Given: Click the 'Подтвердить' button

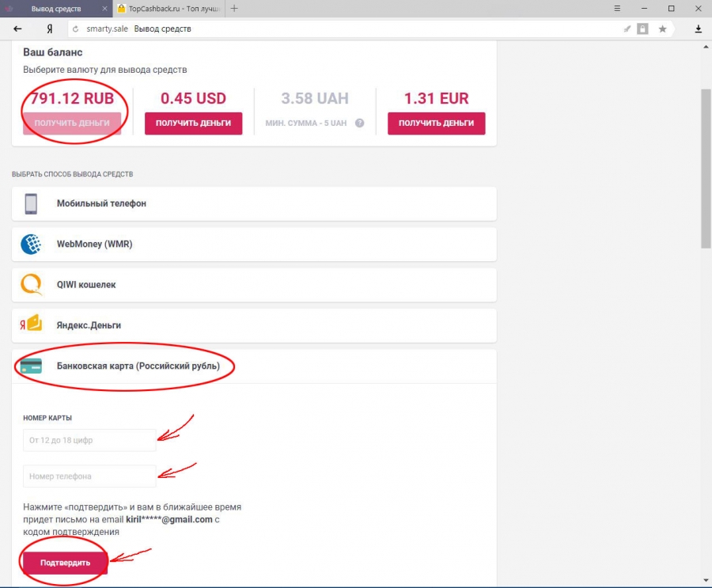Looking at the screenshot, I should tap(65, 563).
